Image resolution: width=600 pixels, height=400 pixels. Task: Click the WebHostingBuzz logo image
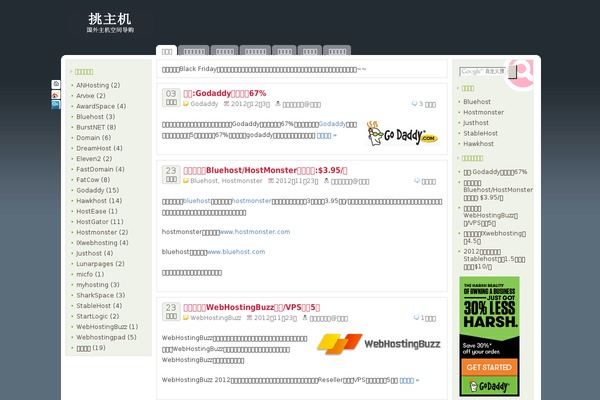[x=378, y=344]
